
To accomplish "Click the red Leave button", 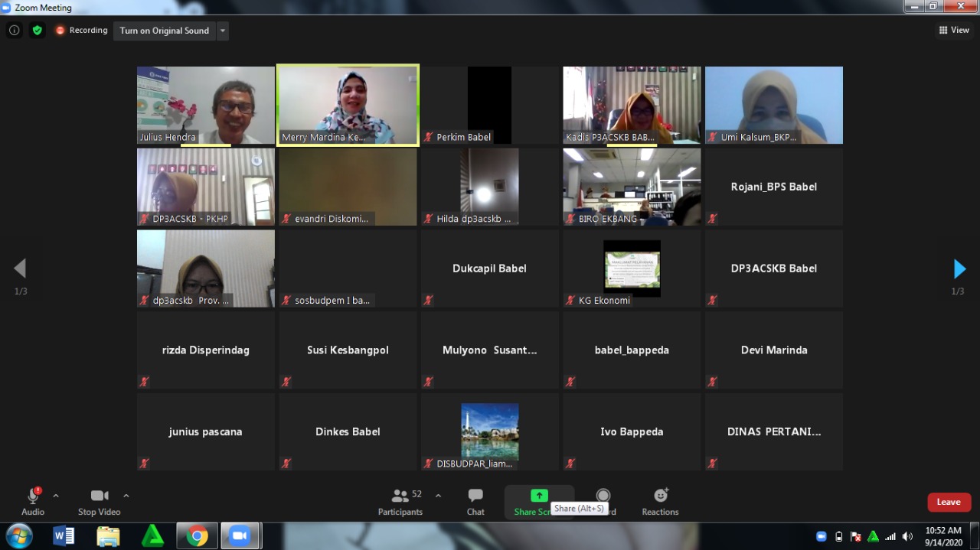I will (949, 502).
